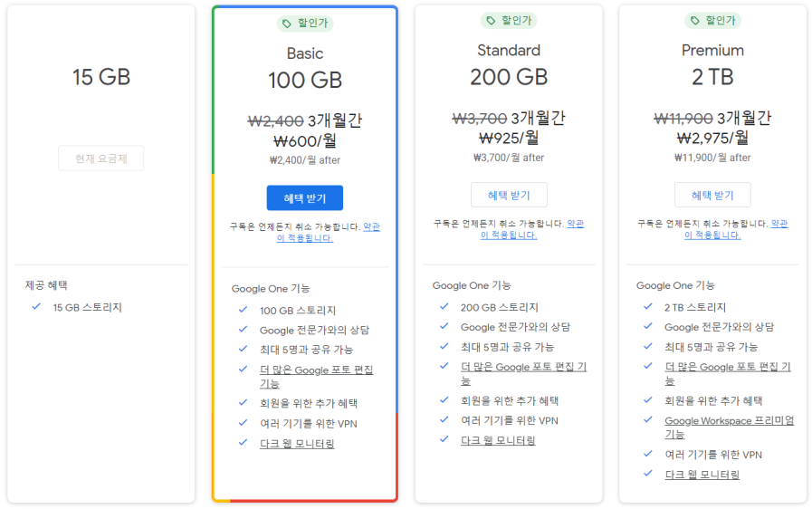Screen dimensions: 812x509
Task: Click checkmark beside 100 GB 스토리지
Action: pos(243,310)
